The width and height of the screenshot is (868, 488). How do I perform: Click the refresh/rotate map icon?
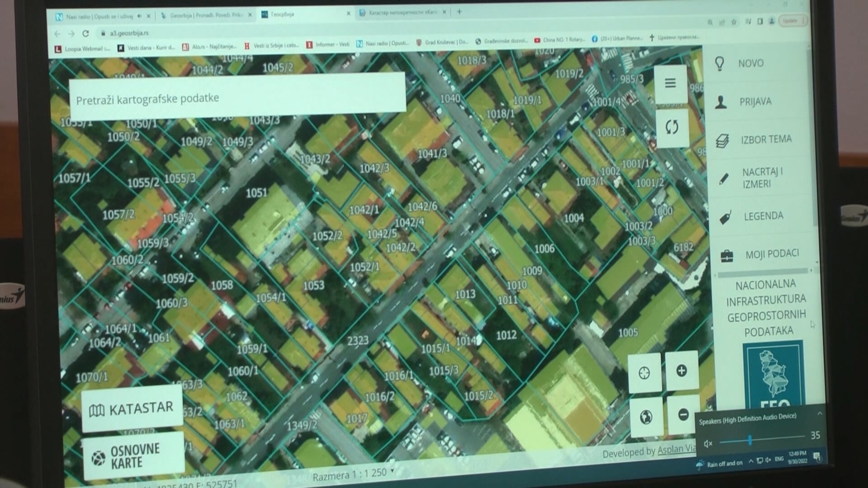[672, 127]
